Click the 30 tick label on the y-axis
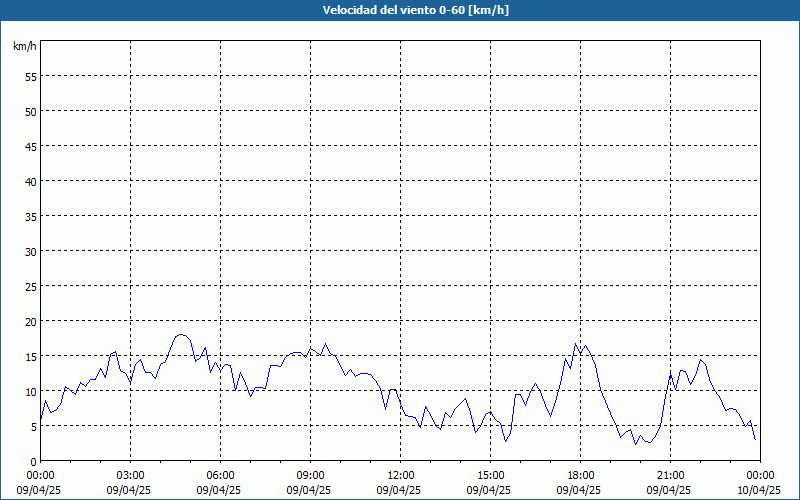Image resolution: width=800 pixels, height=500 pixels. point(31,251)
